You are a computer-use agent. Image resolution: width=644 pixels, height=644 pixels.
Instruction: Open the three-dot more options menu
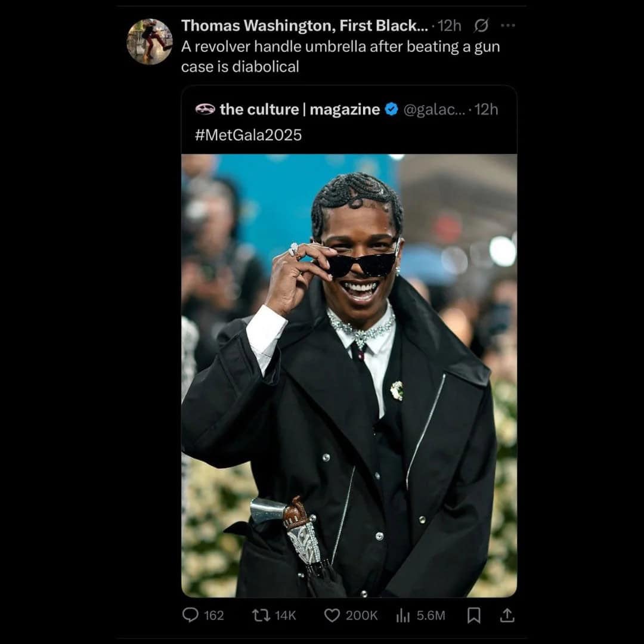coord(507,26)
